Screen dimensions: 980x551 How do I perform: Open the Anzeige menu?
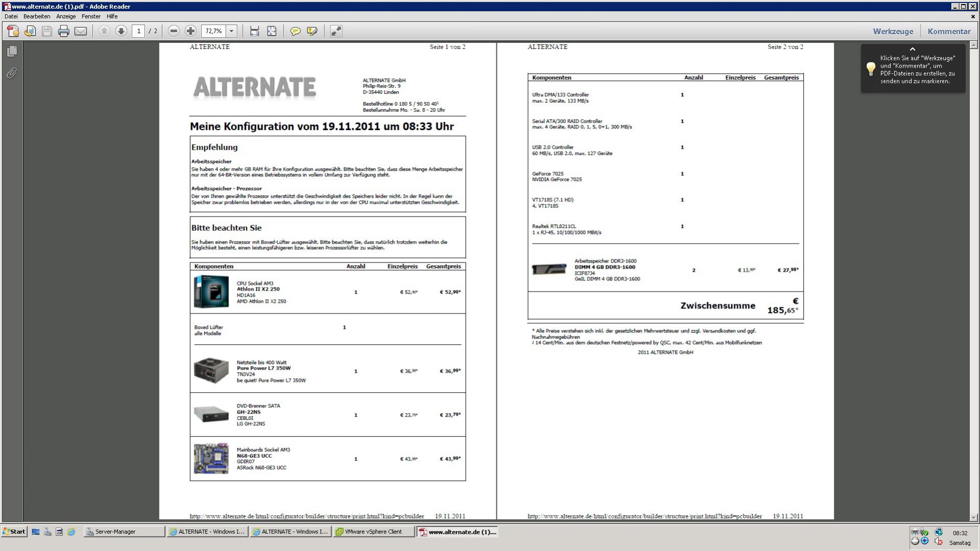(x=66, y=16)
